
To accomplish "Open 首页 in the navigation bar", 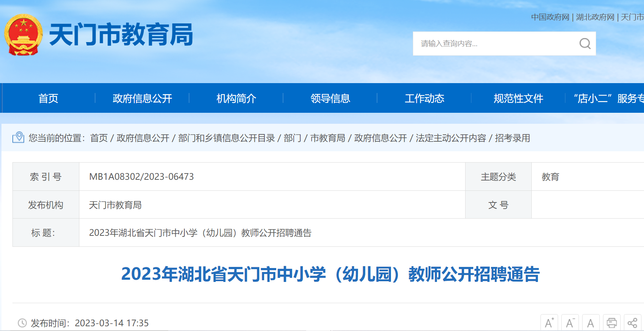I will [48, 98].
